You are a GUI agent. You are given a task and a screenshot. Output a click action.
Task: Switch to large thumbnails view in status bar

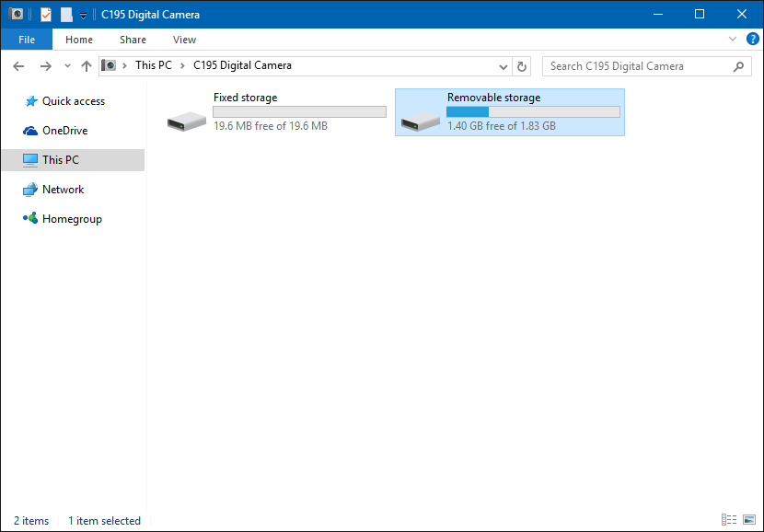tap(749, 520)
